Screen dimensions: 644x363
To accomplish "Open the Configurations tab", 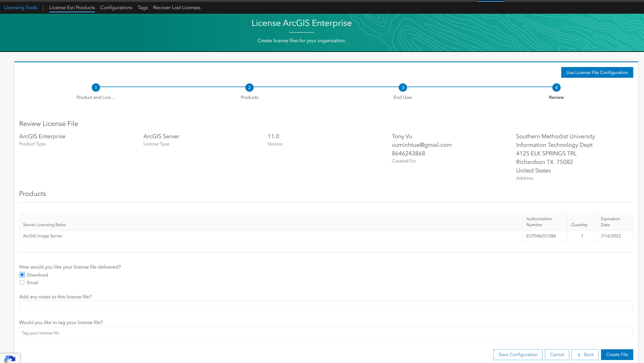I will coord(116,8).
